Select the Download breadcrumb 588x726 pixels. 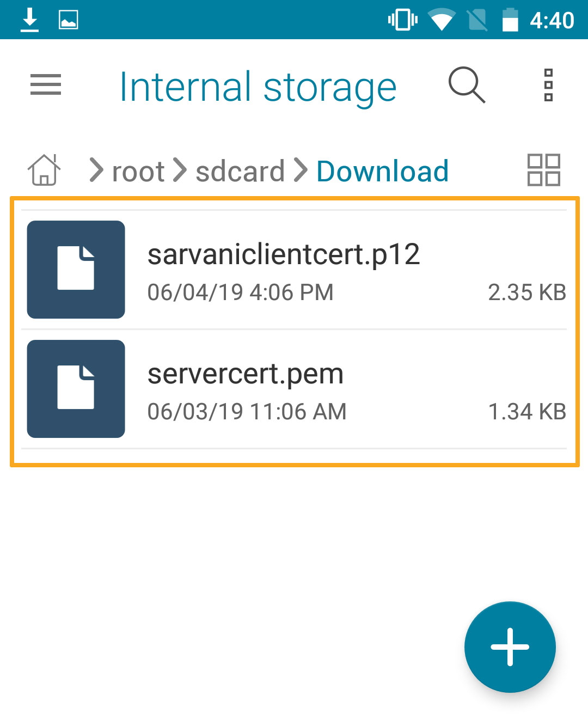pos(382,172)
